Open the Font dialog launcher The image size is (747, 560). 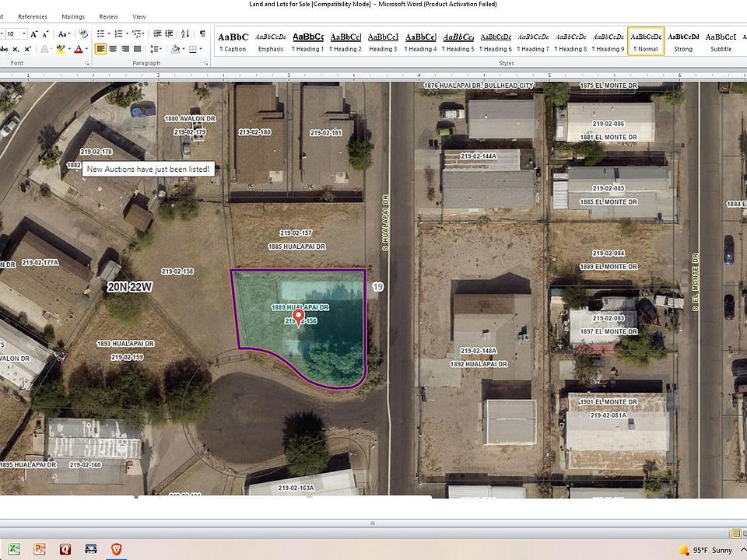(86, 63)
